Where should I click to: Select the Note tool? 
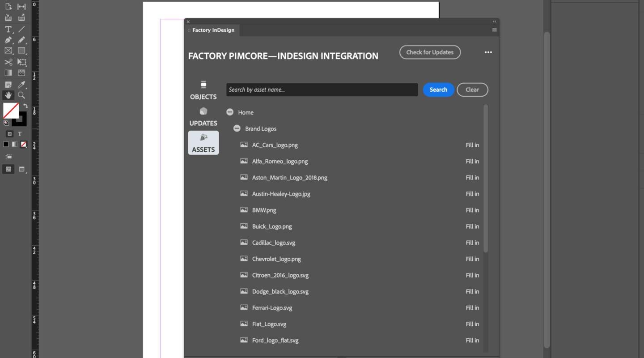tap(8, 85)
